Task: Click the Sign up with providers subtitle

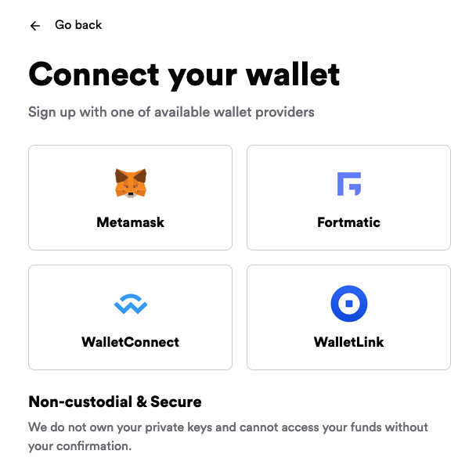Action: (x=171, y=112)
